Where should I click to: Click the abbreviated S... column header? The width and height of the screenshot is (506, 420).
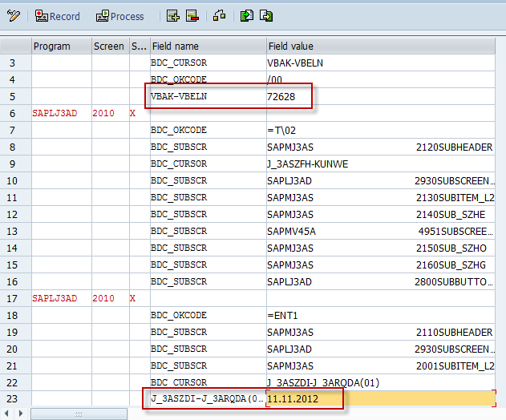140,46
